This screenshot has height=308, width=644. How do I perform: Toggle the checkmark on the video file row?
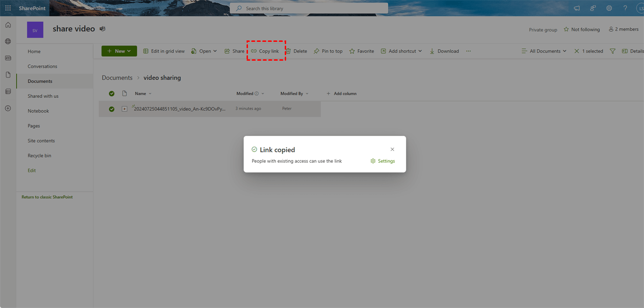(111, 109)
